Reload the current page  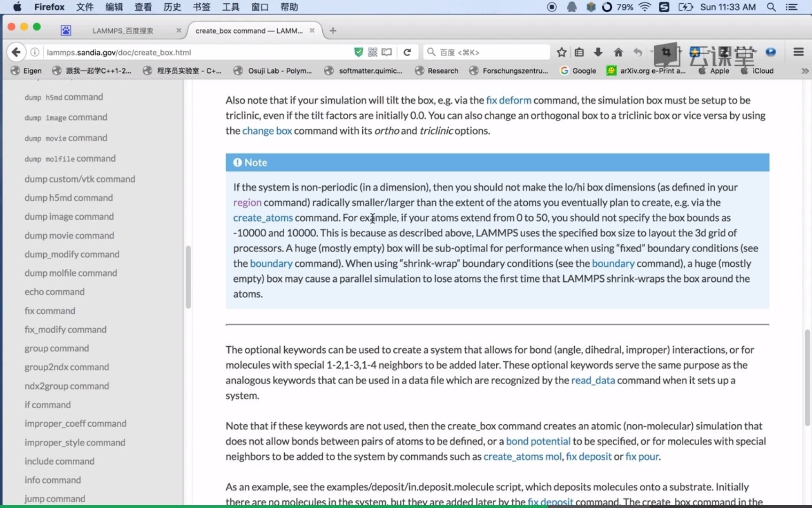[x=407, y=52]
